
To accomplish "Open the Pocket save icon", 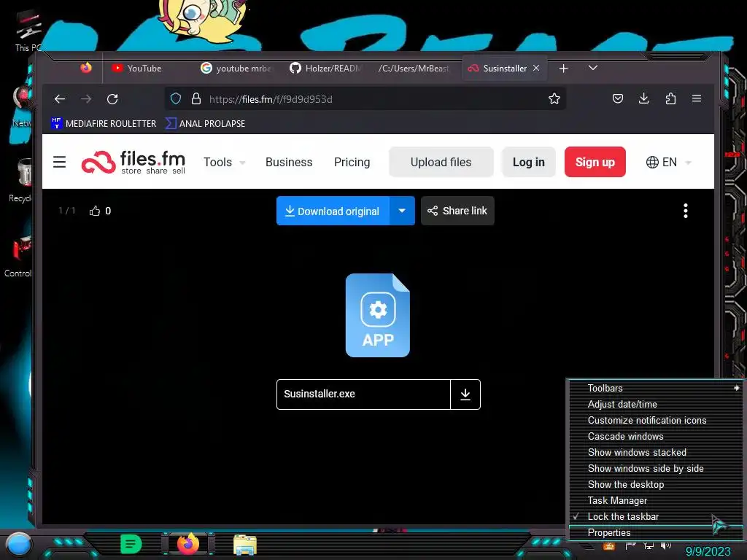I will [617, 98].
